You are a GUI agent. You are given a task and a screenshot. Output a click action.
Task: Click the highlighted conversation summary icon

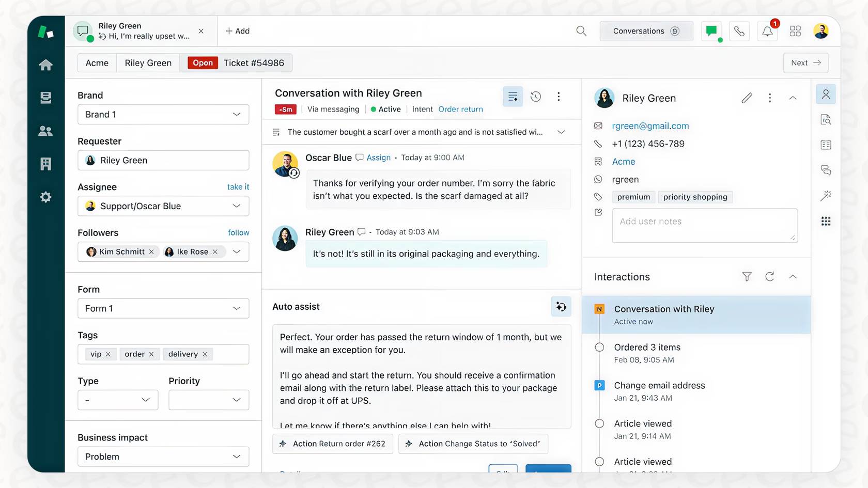[513, 97]
